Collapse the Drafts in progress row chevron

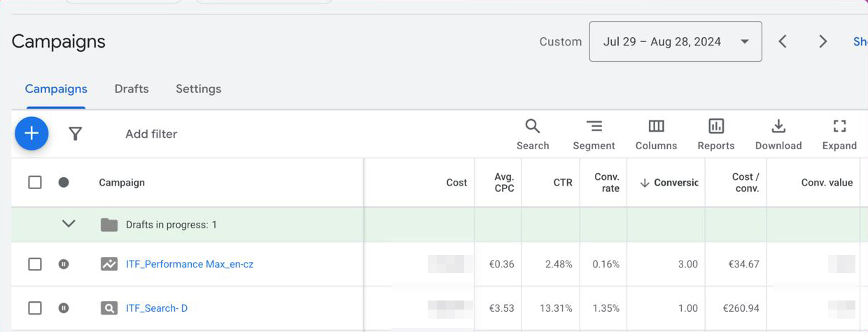[x=69, y=224]
